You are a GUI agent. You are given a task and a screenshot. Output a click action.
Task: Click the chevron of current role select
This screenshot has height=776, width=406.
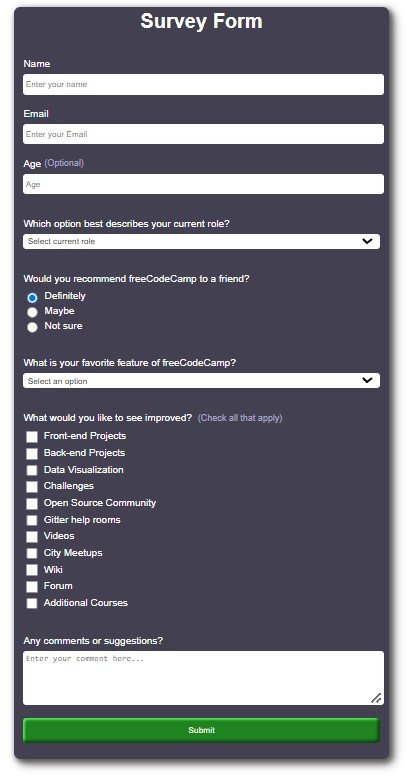point(367,242)
